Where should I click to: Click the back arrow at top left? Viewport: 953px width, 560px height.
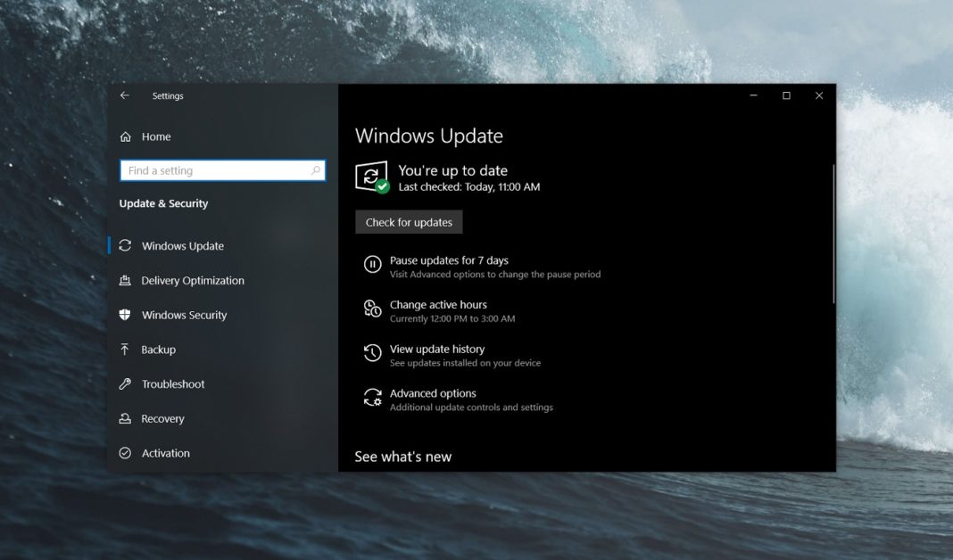[x=124, y=95]
